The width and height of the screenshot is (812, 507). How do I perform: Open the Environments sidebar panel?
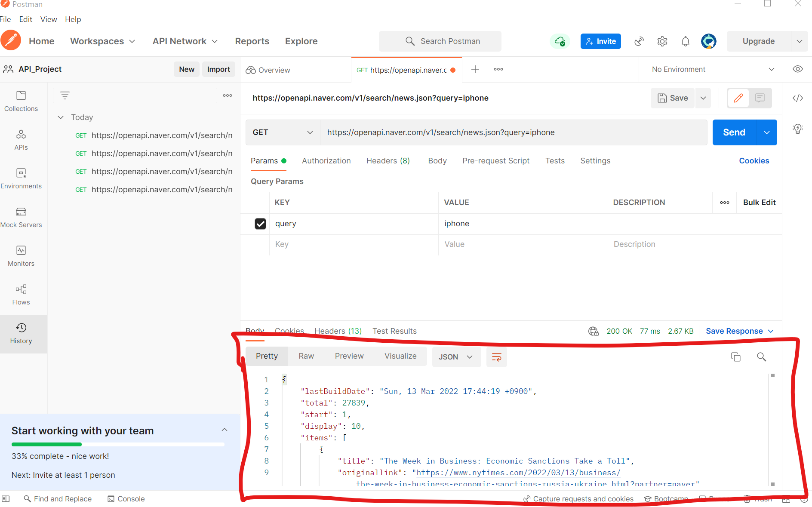(21, 179)
